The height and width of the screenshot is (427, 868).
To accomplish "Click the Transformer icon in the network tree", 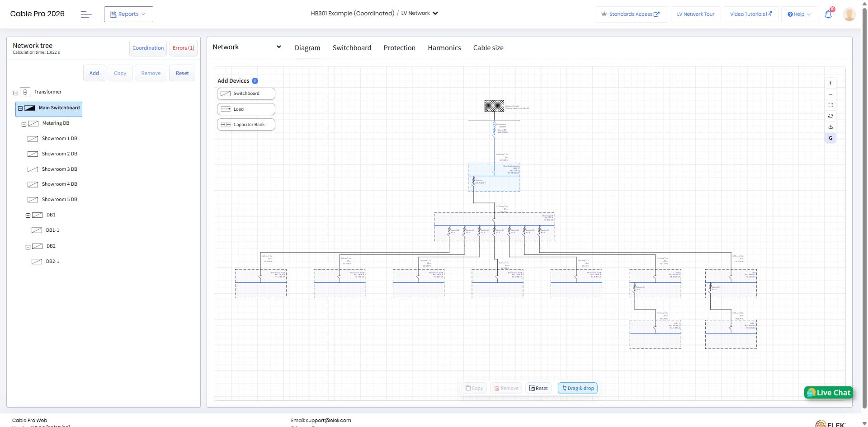I will click(x=25, y=92).
